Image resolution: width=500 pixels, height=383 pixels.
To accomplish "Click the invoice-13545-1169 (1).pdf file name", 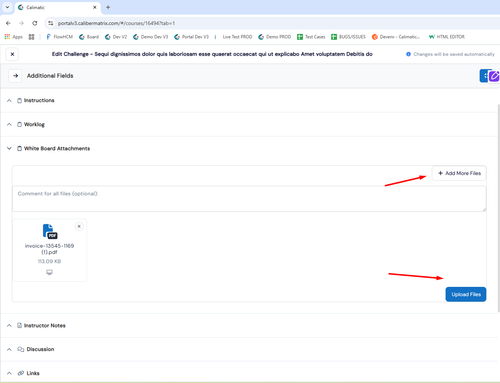I will [x=49, y=249].
